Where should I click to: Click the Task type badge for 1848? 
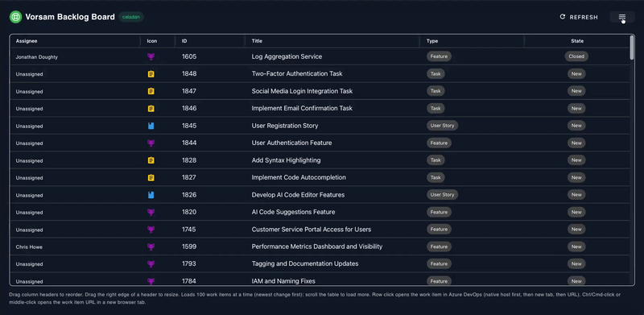[436, 74]
